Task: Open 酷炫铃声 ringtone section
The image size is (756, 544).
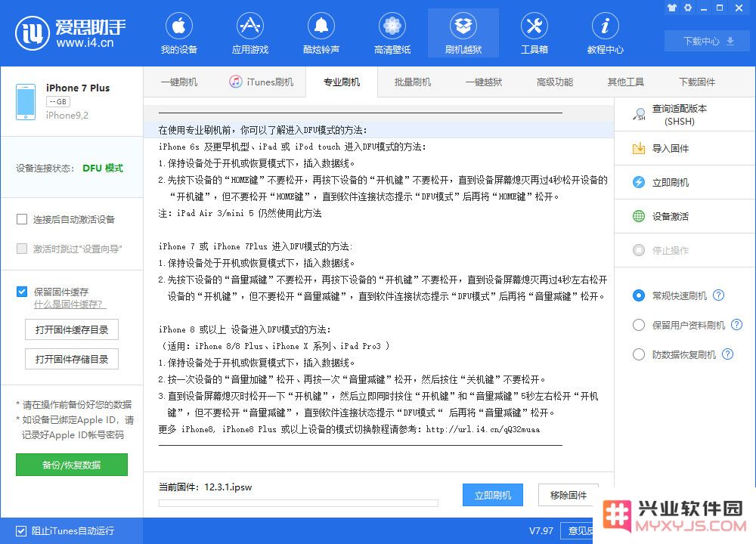Action: pyautogui.click(x=321, y=33)
